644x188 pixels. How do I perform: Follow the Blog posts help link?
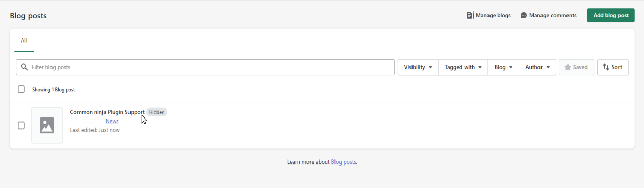tap(344, 162)
